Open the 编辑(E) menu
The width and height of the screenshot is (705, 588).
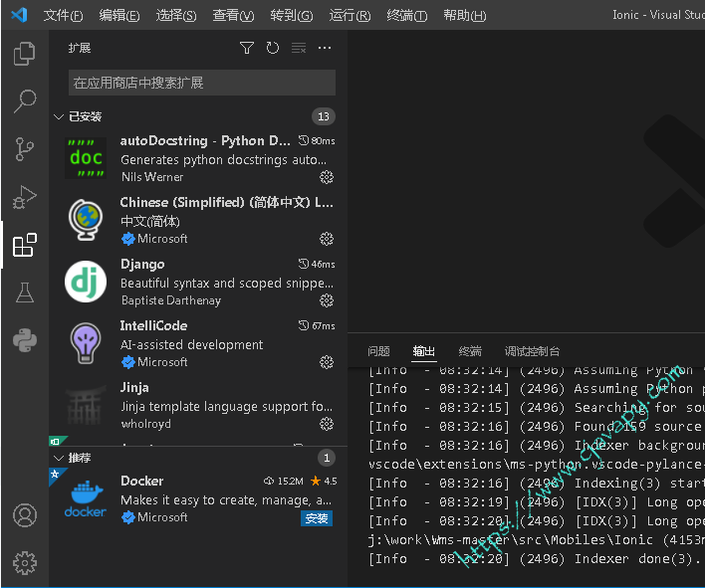point(119,15)
